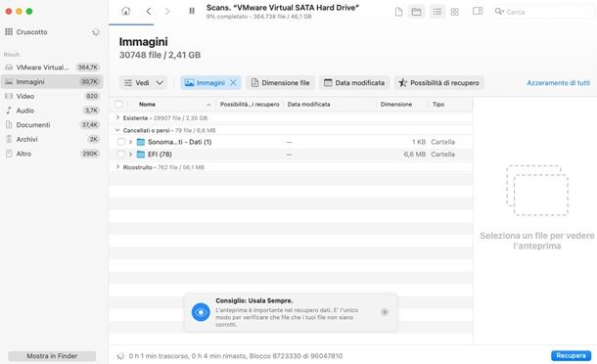Select Audio category in sidebar
The width and height of the screenshot is (597, 364).
[52, 111]
